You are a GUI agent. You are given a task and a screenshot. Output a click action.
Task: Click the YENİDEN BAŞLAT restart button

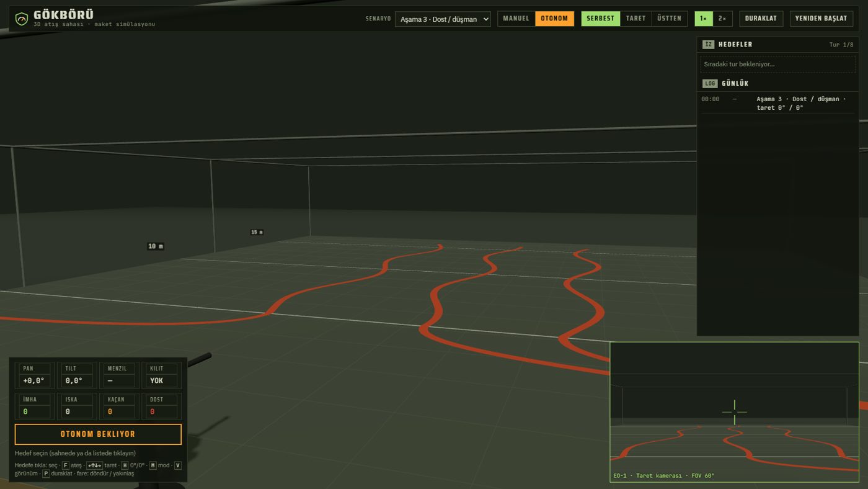(821, 19)
